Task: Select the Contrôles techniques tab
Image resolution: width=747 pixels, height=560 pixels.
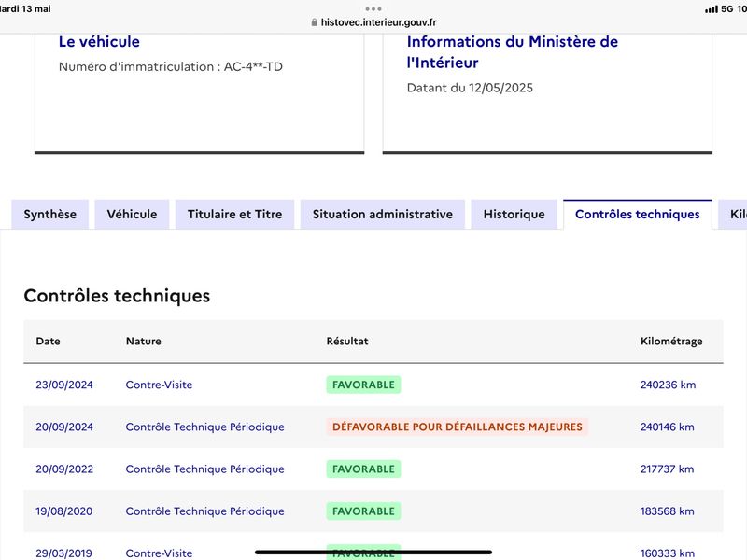Action: coord(638,215)
